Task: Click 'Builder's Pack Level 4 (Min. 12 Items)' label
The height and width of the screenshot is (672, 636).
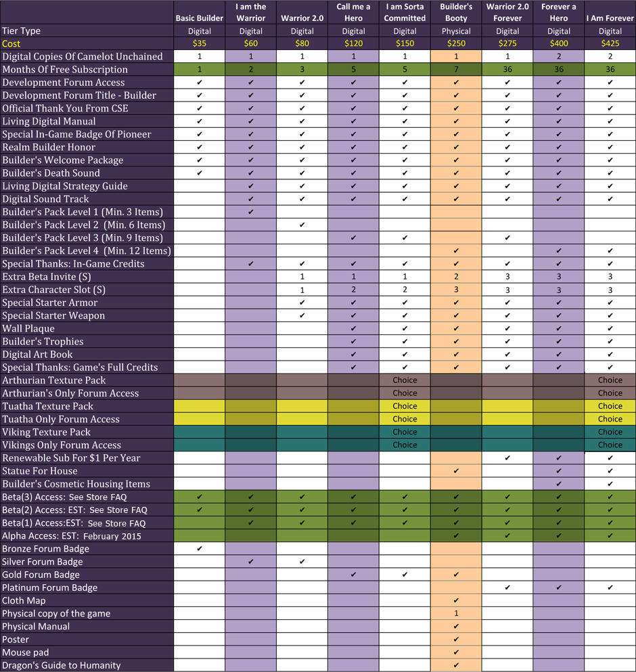Action: coord(87,250)
